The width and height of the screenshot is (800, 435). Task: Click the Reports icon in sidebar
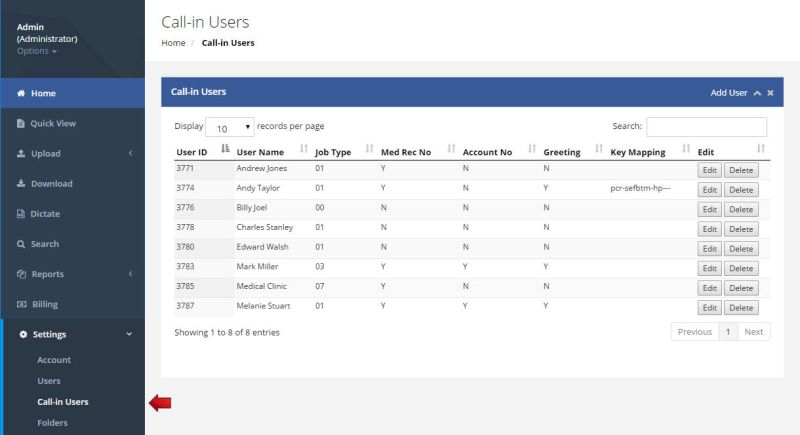click(21, 274)
